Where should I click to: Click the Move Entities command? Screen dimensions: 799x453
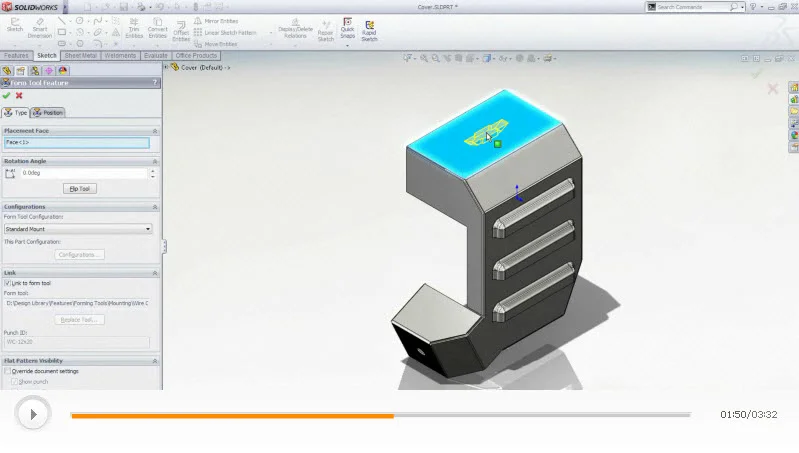click(216, 44)
